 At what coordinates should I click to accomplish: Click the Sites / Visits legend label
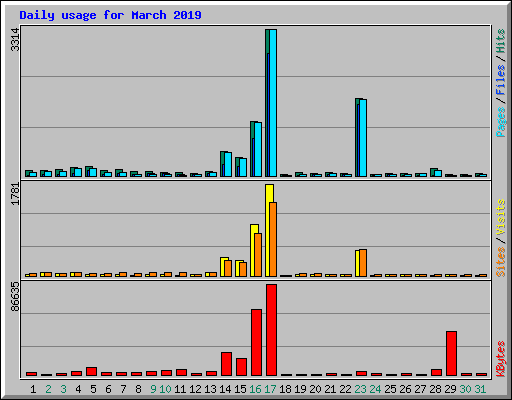coord(500,238)
